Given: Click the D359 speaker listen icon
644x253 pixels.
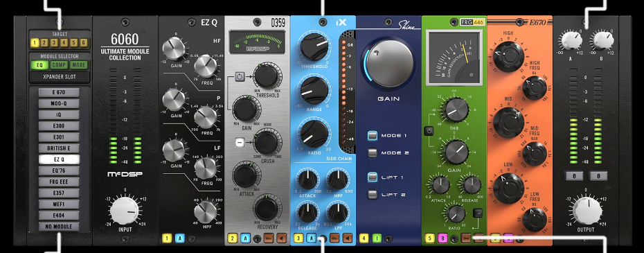Looking at the screenshot, I should tap(282, 238).
